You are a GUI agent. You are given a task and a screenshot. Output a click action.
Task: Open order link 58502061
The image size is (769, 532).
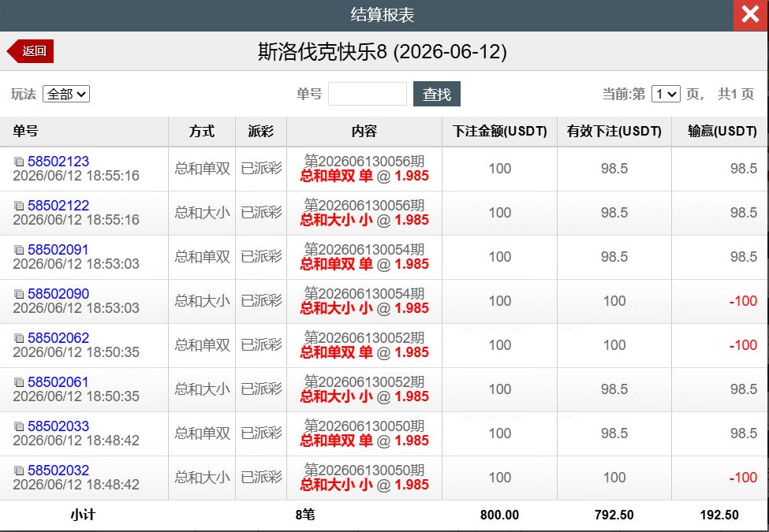click(58, 381)
